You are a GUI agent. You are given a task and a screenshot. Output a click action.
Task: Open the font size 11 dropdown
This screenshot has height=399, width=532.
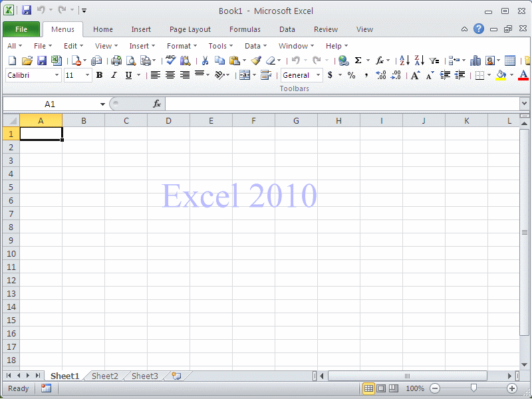tap(87, 75)
